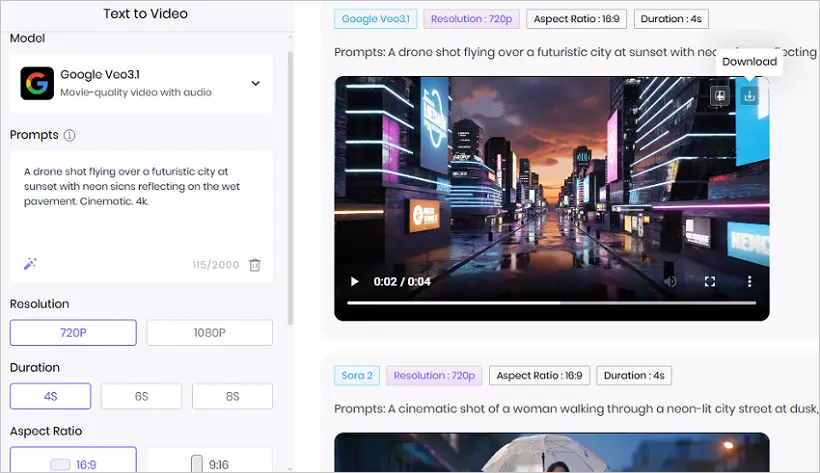
Task: Open the city video's three-dot options menu
Action: pos(749,281)
